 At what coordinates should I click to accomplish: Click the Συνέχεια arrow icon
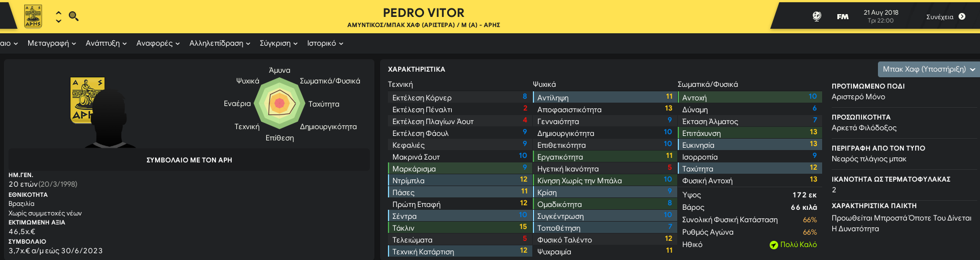(962, 16)
